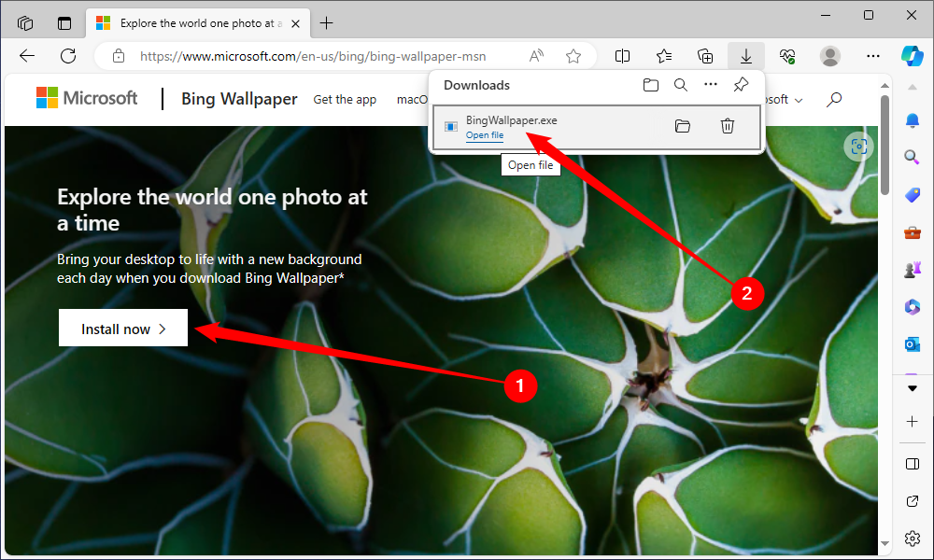Screen dimensions: 934x560
Task: Open the profile avatar menu
Action: [x=829, y=56]
